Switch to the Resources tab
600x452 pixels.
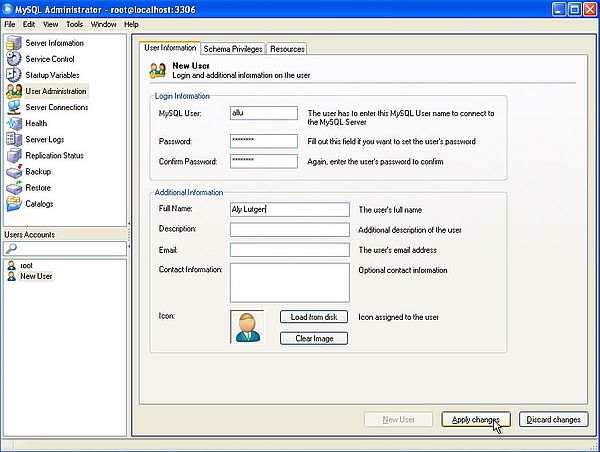click(x=287, y=49)
